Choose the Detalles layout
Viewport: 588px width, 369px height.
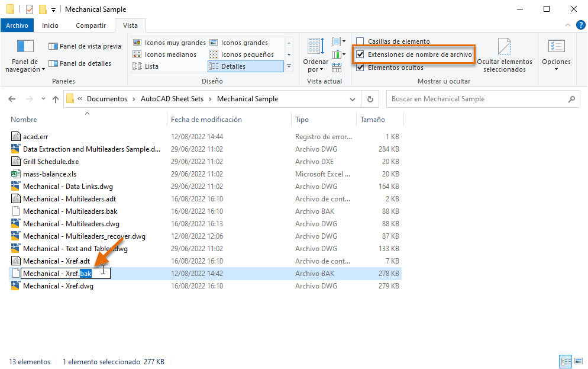click(245, 66)
